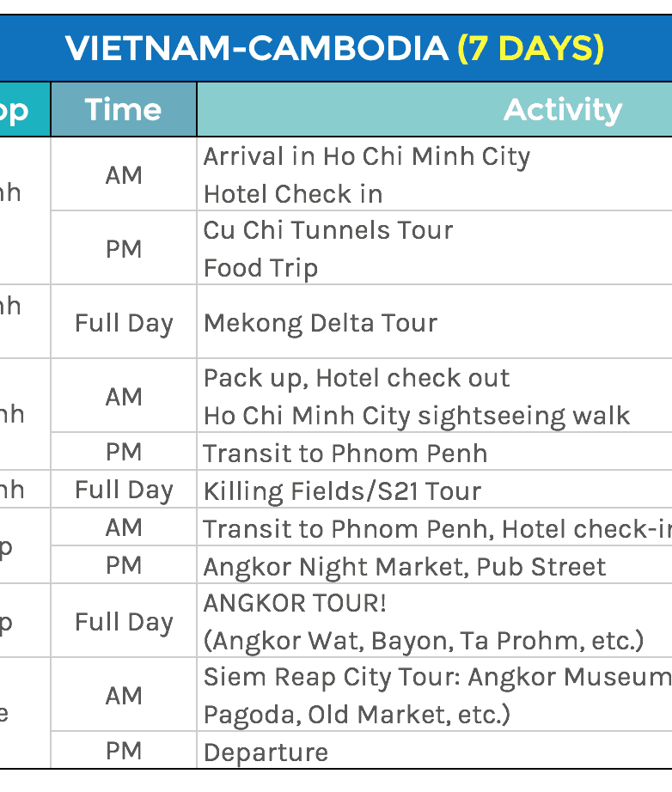Select the Mekong Delta Tour cell
This screenshot has height=792, width=672.
(320, 323)
